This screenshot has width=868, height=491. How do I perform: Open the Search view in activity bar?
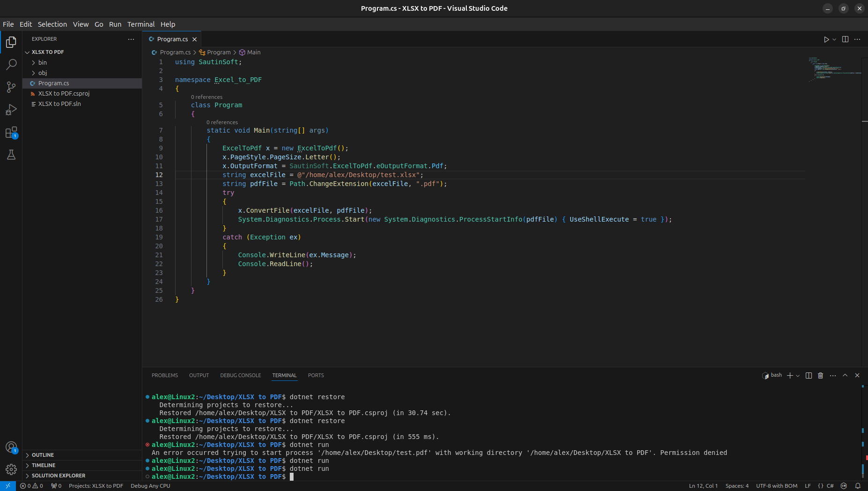[11, 65]
